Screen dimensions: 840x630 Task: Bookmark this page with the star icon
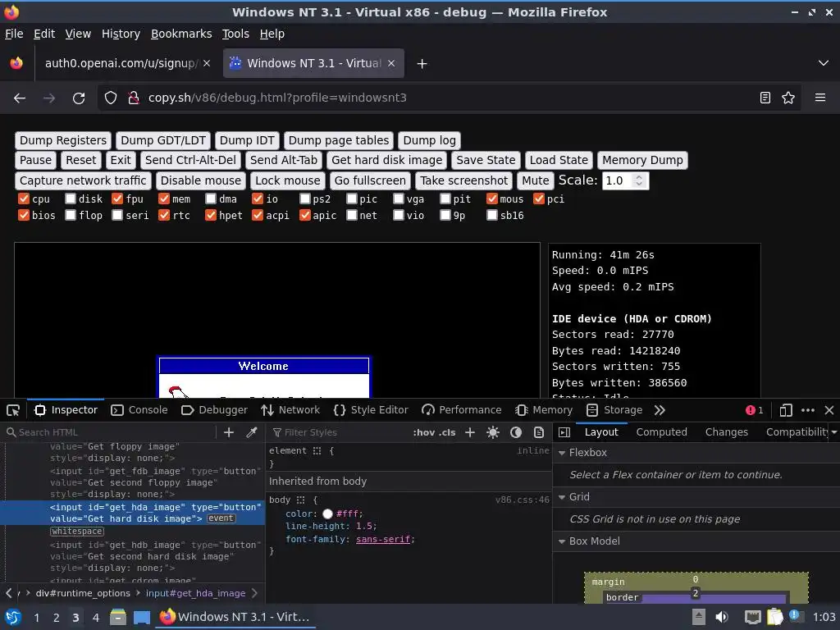[788, 98]
